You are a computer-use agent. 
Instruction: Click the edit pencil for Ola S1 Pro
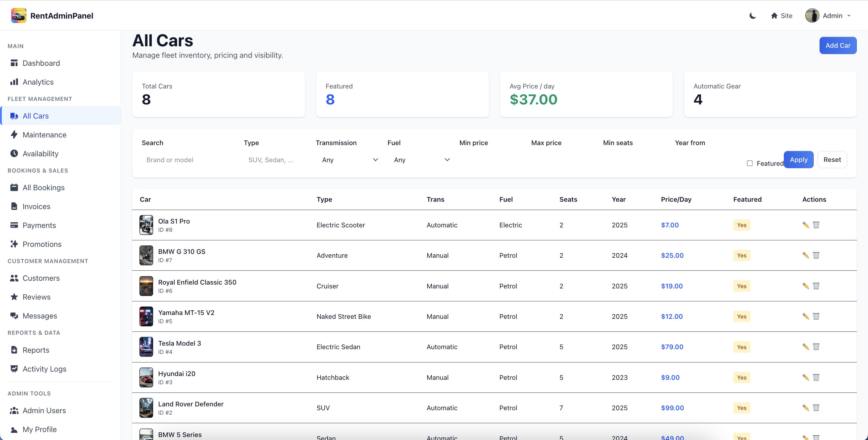805,225
